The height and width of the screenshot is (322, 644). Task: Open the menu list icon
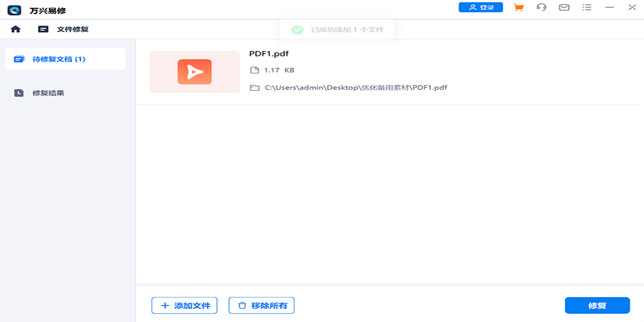(x=587, y=8)
